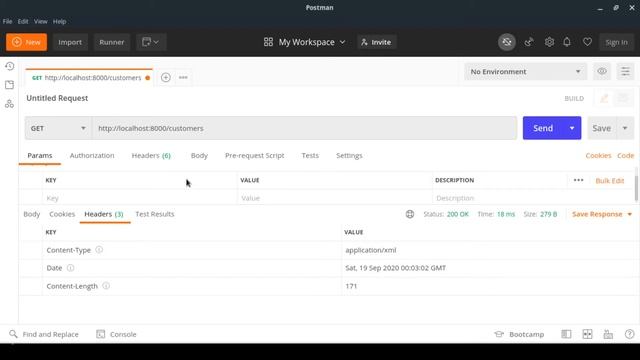The image size is (640, 360).
Task: Open the environment quick look eye
Action: (x=602, y=71)
